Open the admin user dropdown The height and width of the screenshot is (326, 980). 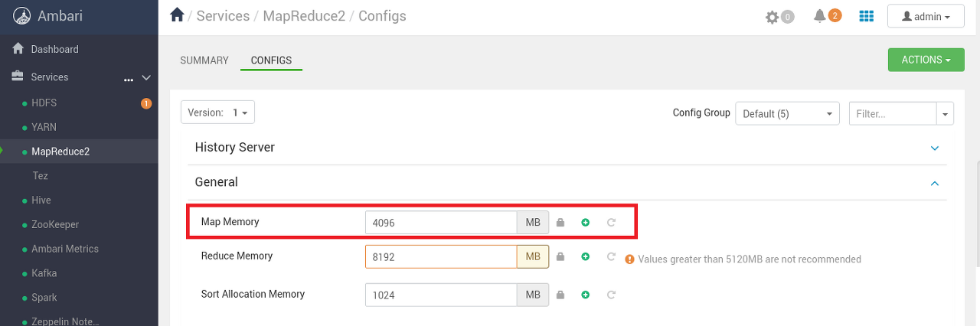tap(926, 16)
